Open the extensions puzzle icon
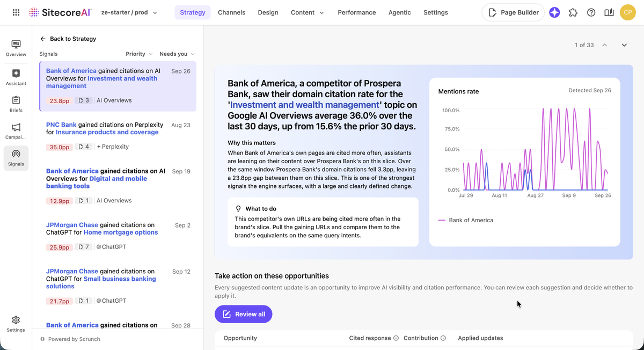 click(x=573, y=12)
